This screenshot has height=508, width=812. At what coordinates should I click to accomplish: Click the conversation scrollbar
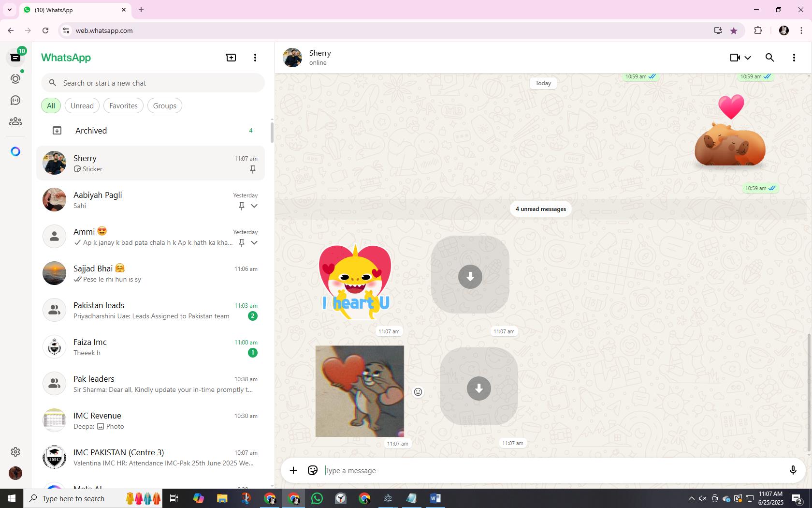point(809,393)
